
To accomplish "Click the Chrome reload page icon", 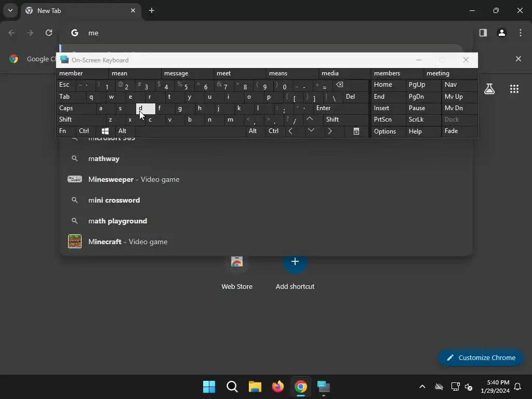I will pyautogui.click(x=49, y=33).
